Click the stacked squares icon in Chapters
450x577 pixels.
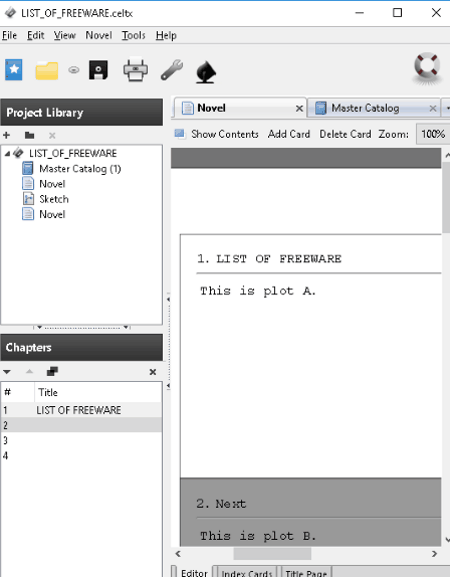[52, 371]
